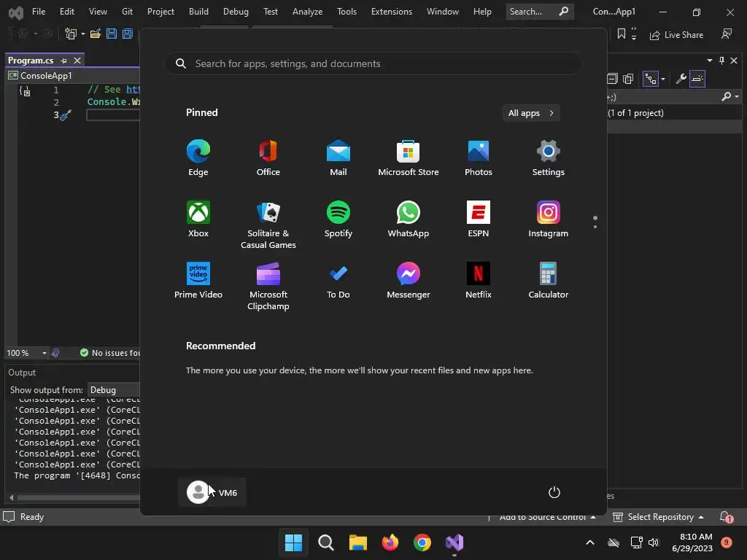Start a Live Share session
This screenshot has height=560, width=747.
click(x=676, y=35)
